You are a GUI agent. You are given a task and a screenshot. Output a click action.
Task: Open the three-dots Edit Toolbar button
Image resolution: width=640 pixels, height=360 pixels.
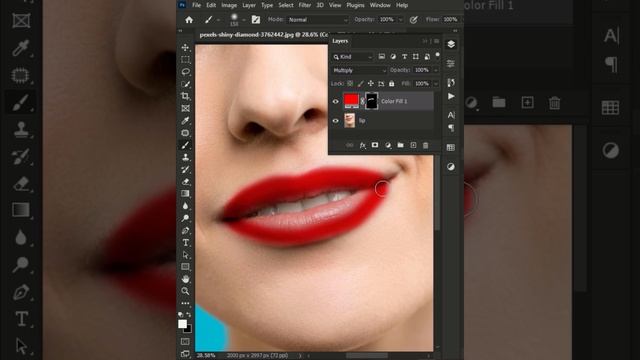(185, 303)
